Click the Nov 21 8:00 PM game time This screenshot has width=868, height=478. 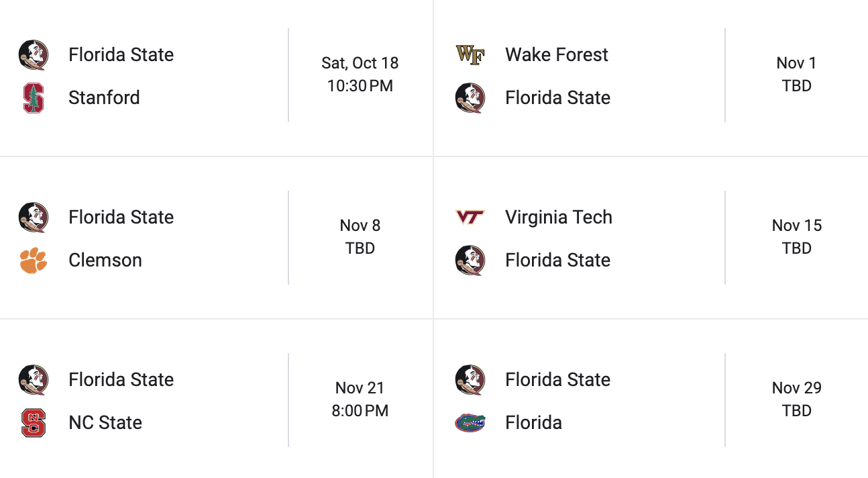(x=360, y=410)
